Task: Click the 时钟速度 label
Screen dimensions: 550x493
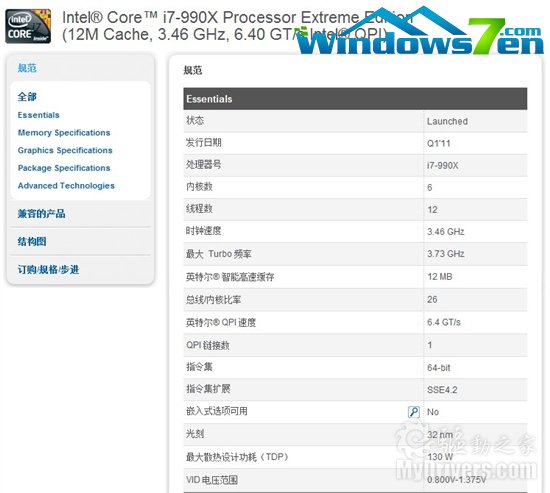Action: (203, 231)
